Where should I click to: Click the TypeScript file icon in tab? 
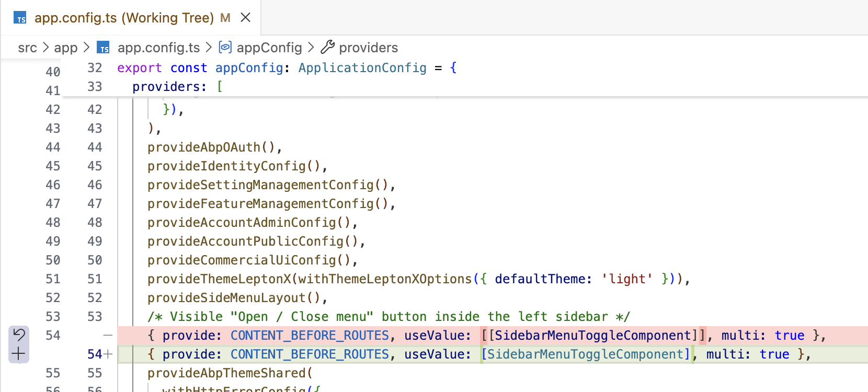(20, 18)
